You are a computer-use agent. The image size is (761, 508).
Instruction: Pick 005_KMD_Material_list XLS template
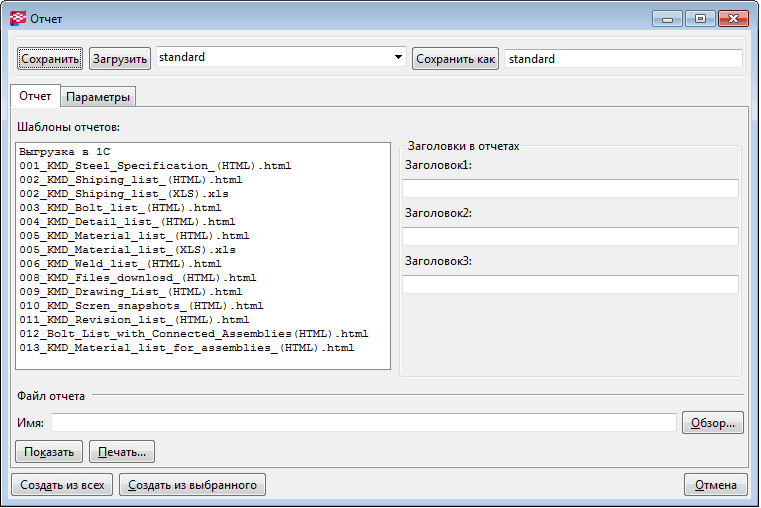click(x=127, y=249)
